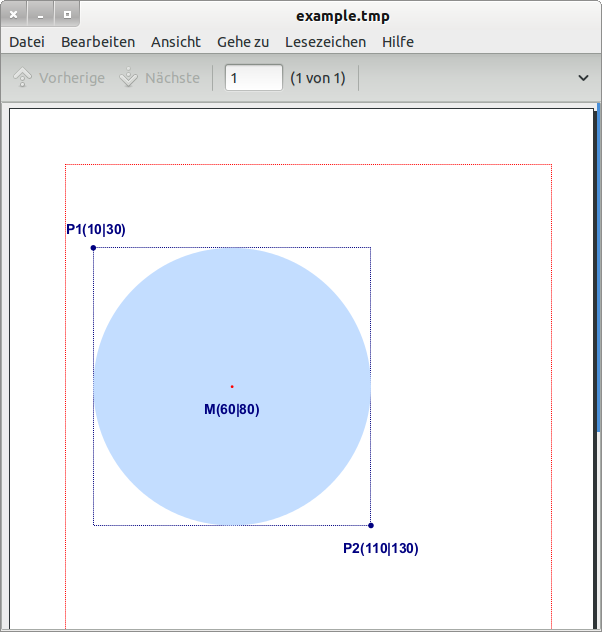
Task: Open the Hilfe menu
Action: pyautogui.click(x=397, y=42)
